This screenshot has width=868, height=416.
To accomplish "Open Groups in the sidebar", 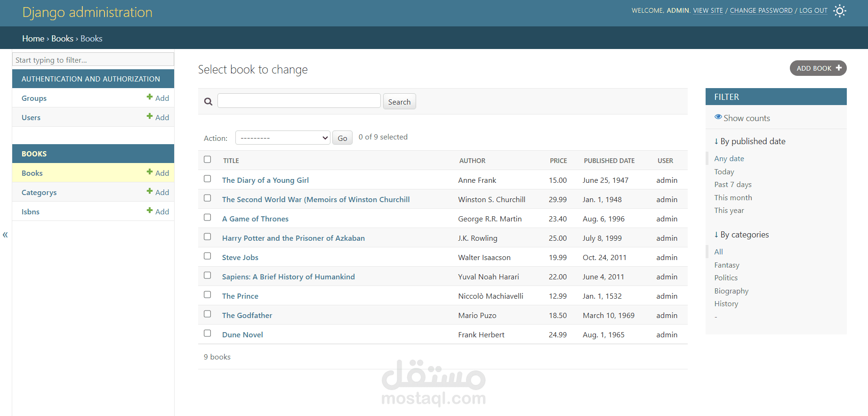I will click(x=34, y=98).
